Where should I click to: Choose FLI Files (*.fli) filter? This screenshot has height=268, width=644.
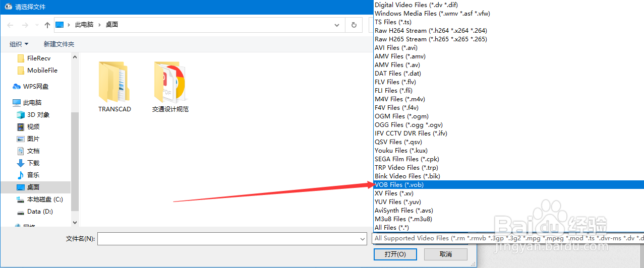[x=509, y=90]
